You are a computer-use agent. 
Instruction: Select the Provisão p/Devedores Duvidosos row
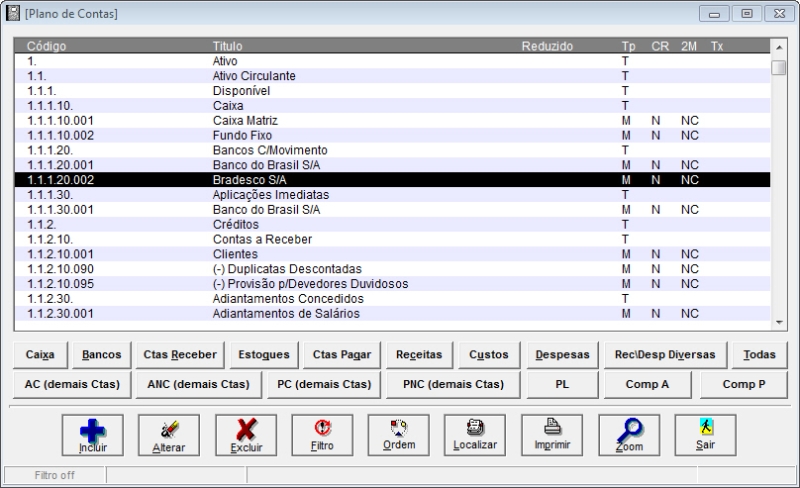[x=392, y=283]
